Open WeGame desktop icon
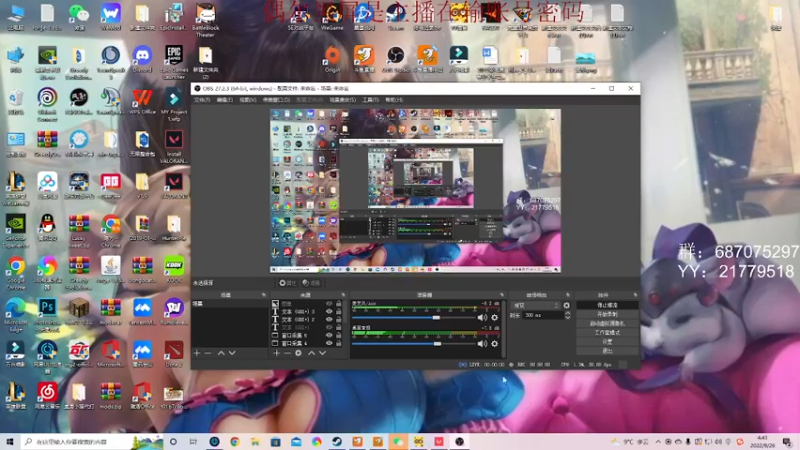This screenshot has width=800, height=450. 332,17
